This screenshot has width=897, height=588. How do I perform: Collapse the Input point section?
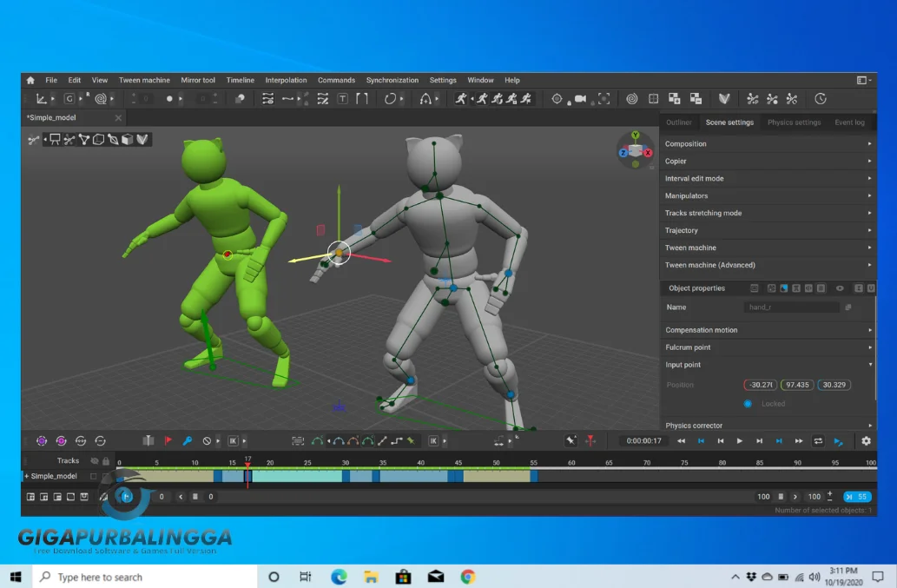pos(768,365)
